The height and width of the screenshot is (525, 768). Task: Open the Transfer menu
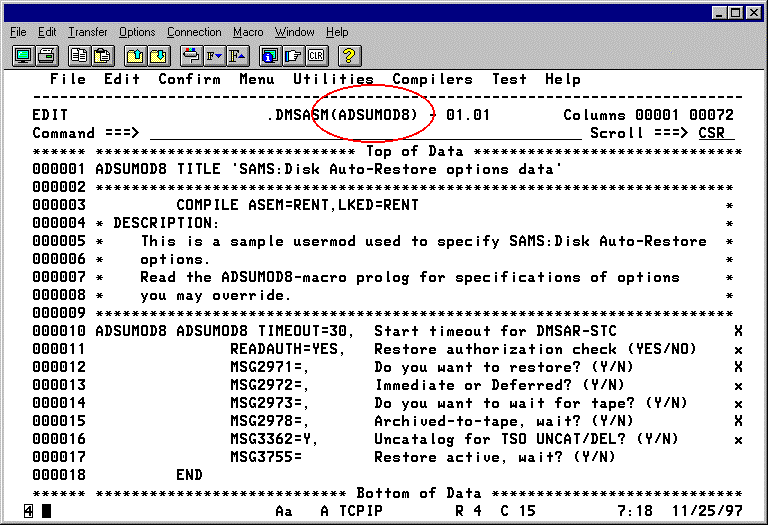pyautogui.click(x=87, y=32)
